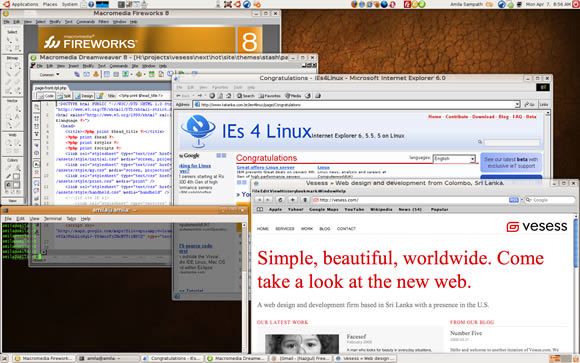Switch Dreamweaver to Split view
Screen dimensions: 580x363
pyautogui.click(x=64, y=96)
